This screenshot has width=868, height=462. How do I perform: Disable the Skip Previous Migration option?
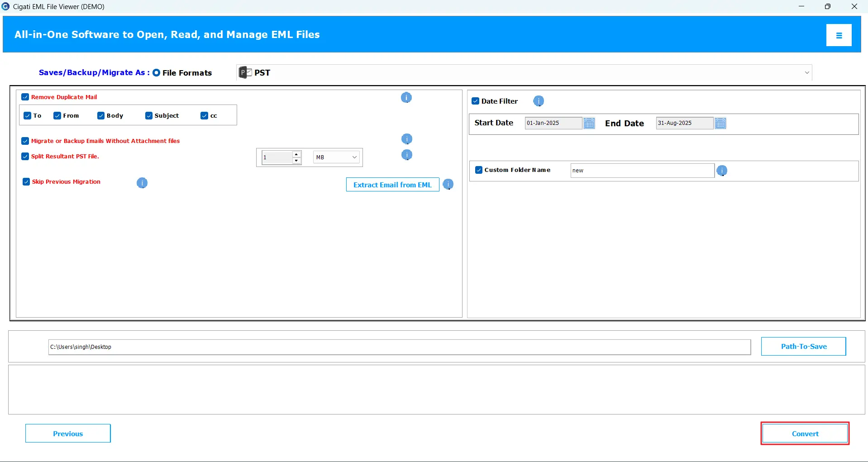click(26, 182)
